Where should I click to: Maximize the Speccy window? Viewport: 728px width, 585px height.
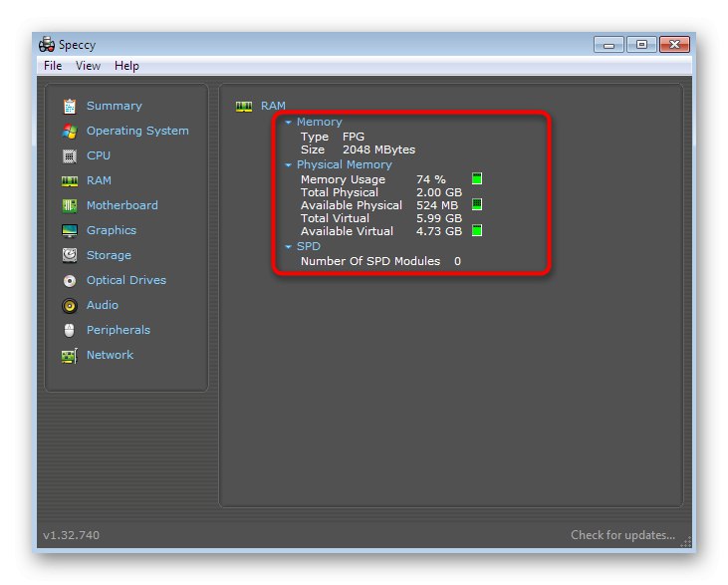point(641,45)
